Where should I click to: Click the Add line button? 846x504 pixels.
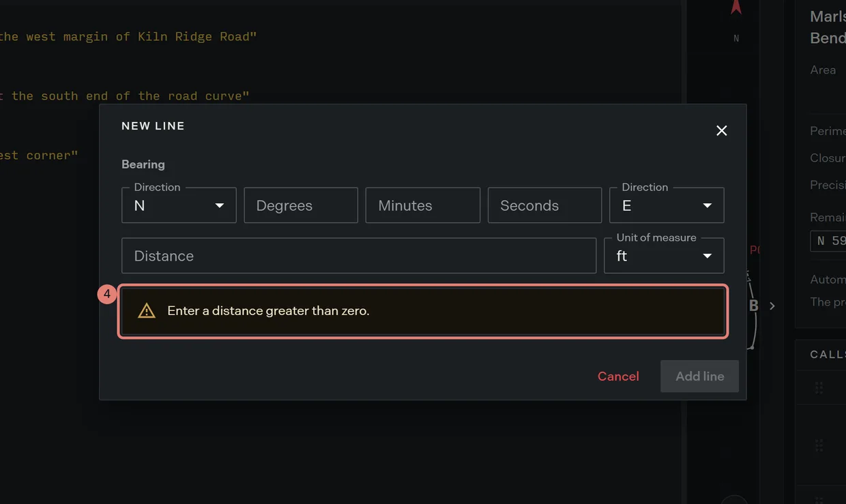coord(699,376)
